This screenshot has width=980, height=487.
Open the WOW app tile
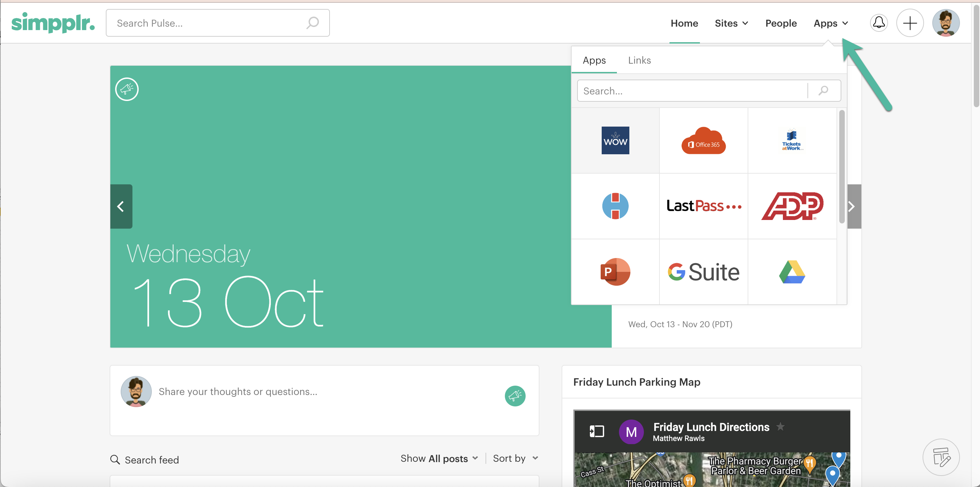tap(615, 140)
